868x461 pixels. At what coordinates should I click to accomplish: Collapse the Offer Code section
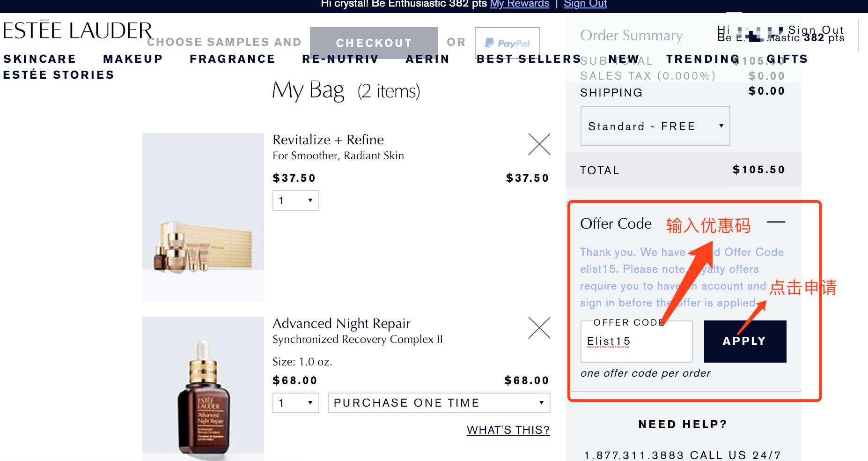[x=776, y=223]
